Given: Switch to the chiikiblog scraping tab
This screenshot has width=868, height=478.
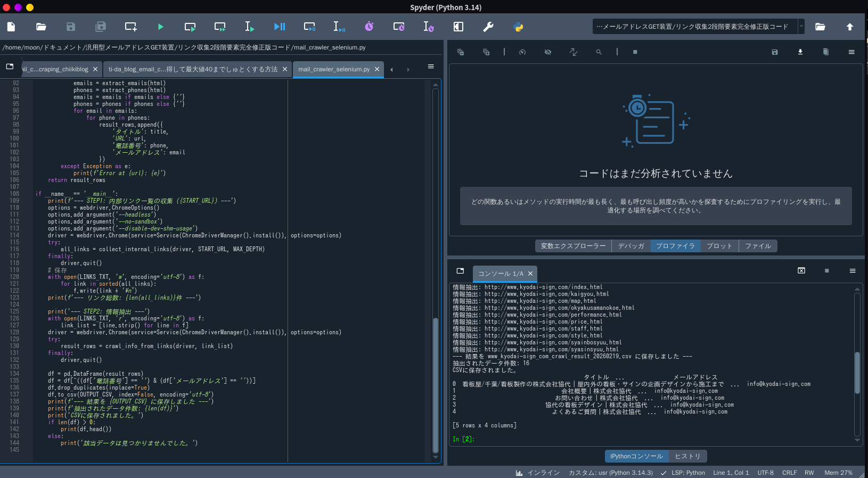Looking at the screenshot, I should tap(56, 69).
